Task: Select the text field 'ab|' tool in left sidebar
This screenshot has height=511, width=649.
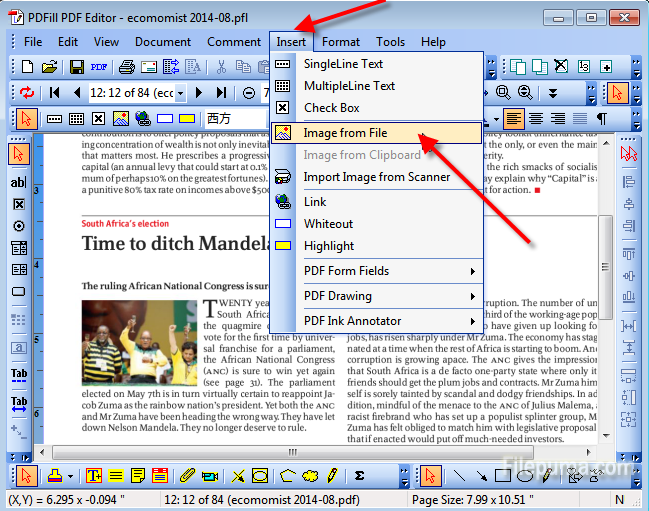Action: (18, 182)
